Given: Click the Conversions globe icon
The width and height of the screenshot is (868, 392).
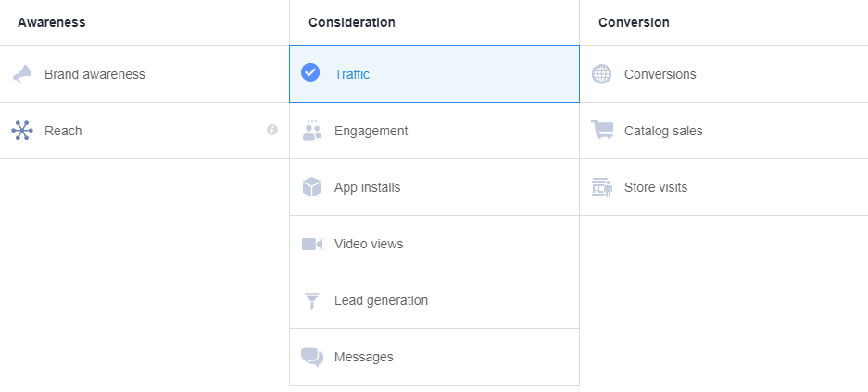Looking at the screenshot, I should pyautogui.click(x=602, y=74).
